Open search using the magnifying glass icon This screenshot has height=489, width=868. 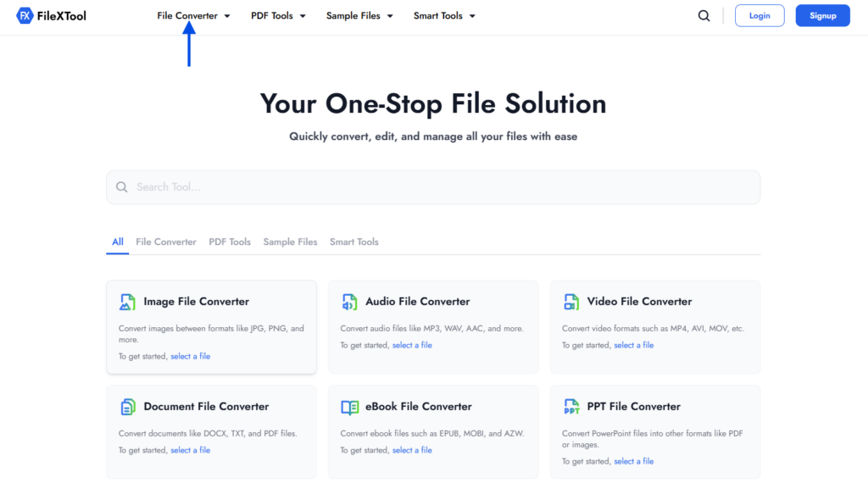pos(704,15)
